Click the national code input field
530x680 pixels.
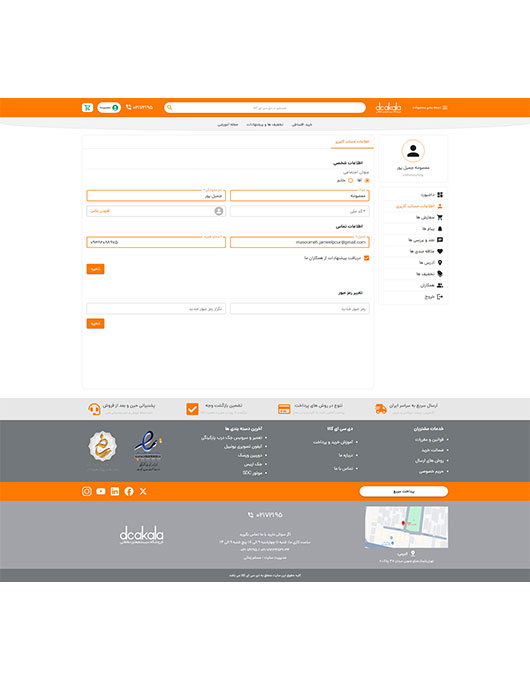click(x=300, y=211)
